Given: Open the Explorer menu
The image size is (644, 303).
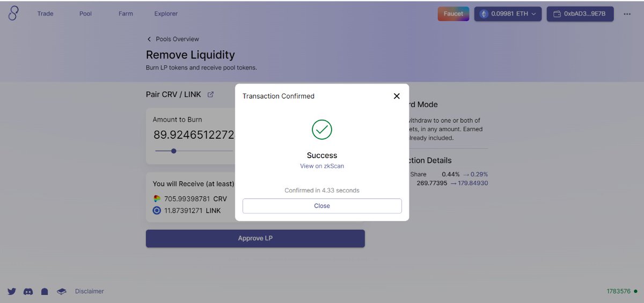Looking at the screenshot, I should coord(166,14).
